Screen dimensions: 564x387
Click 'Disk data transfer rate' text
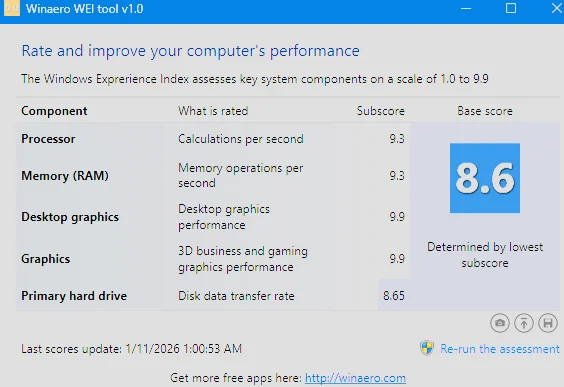236,296
